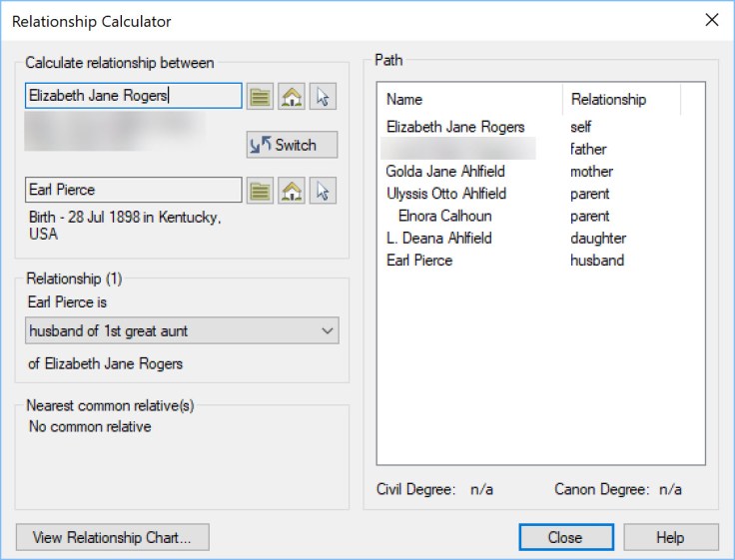Click selection arrow icon beside Earl Pierce field
The image size is (735, 560).
324,191
